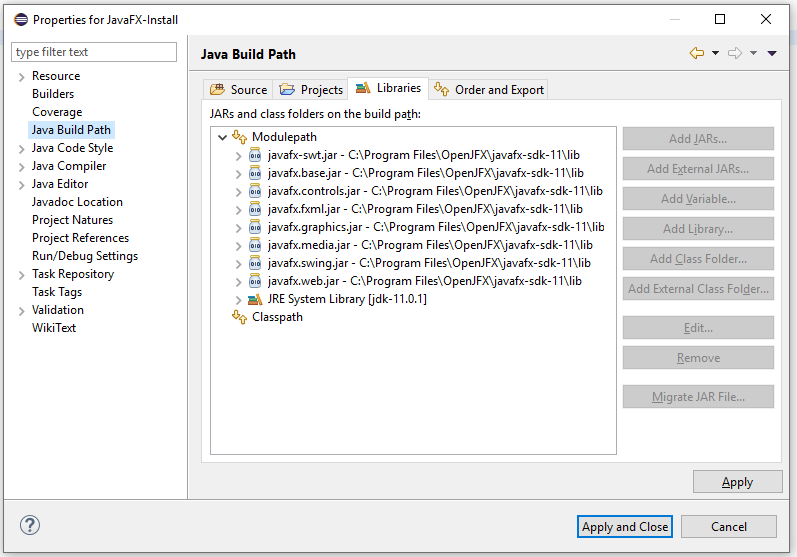Click the forward navigation arrow icon

tap(735, 54)
